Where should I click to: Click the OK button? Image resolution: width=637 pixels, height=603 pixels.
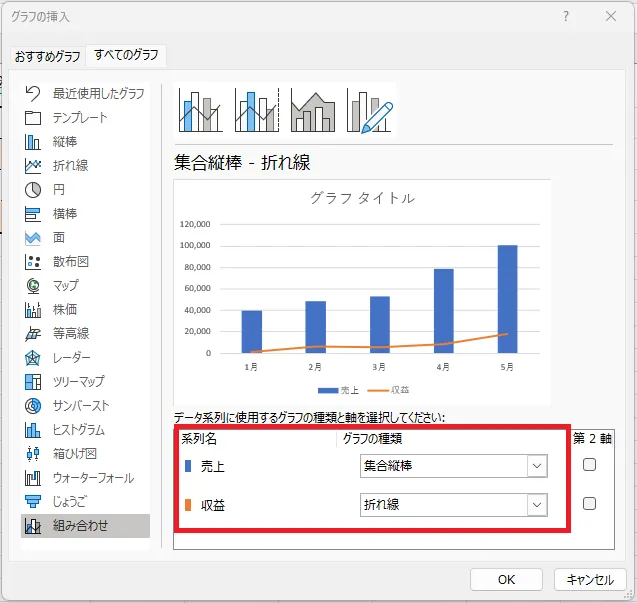coord(506,579)
